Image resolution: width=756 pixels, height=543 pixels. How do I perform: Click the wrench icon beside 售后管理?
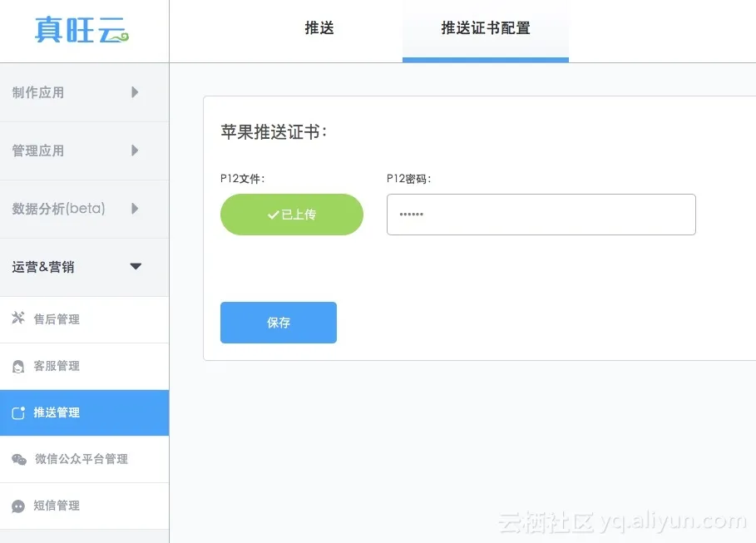tap(18, 318)
